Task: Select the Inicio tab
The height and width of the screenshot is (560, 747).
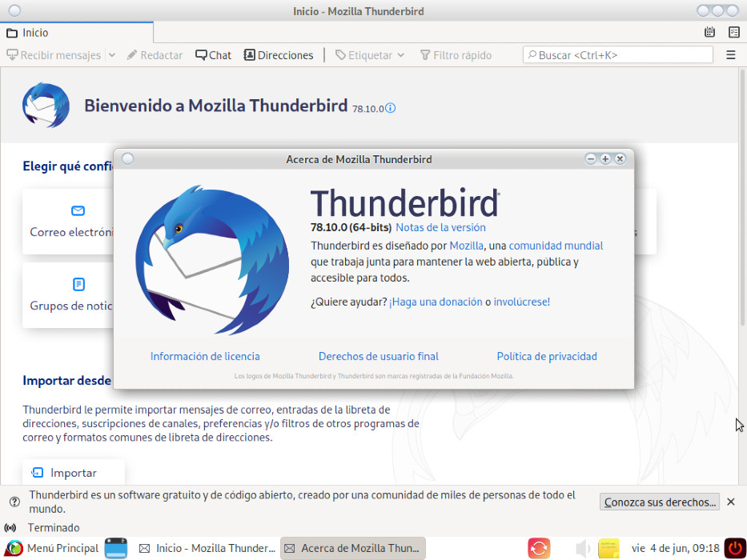Action: pos(77,33)
